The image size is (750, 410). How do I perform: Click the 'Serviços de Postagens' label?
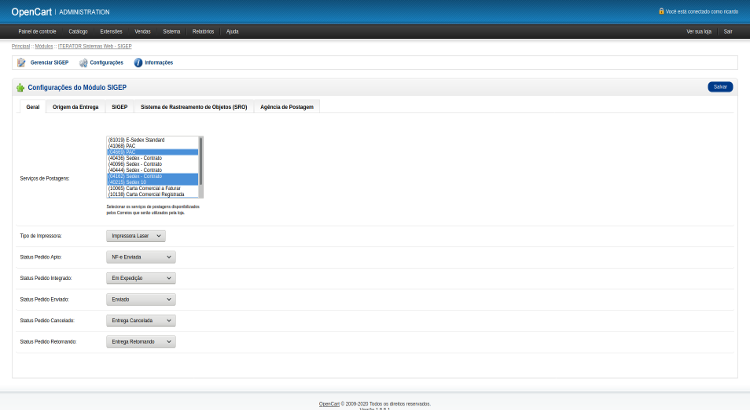coord(44,178)
